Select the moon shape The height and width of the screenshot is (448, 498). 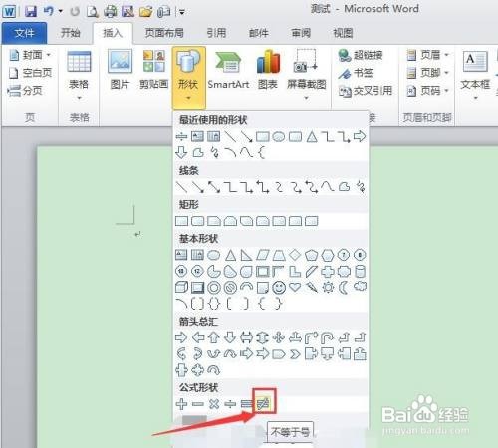[x=344, y=287]
